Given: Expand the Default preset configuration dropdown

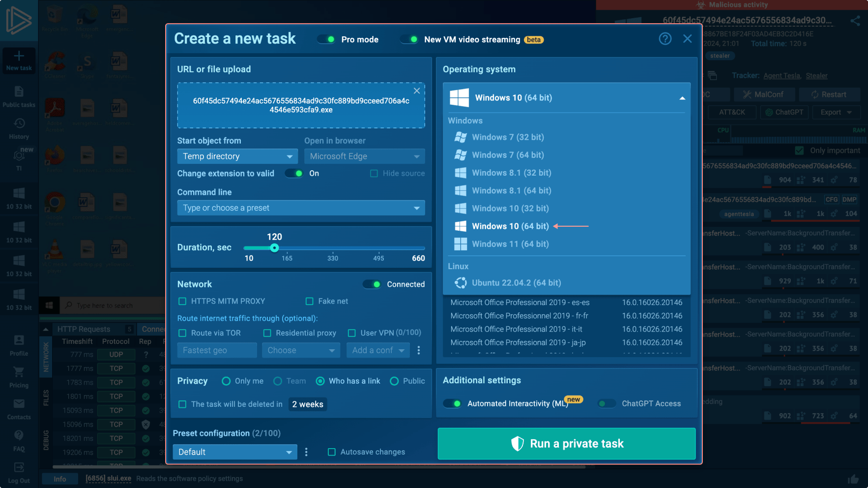Looking at the screenshot, I should (235, 452).
